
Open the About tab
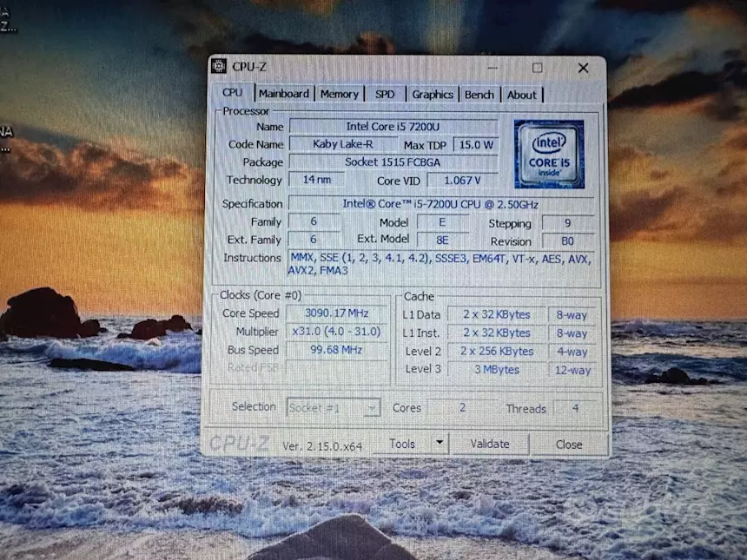click(522, 96)
